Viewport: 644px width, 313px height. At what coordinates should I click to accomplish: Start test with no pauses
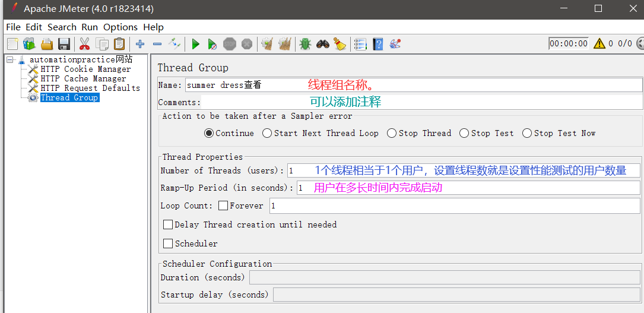[x=212, y=43]
